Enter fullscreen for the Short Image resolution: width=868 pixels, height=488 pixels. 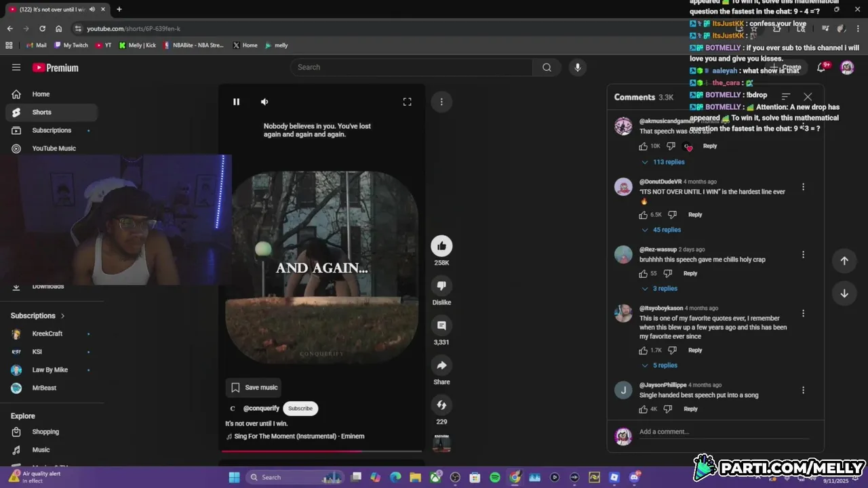click(x=407, y=102)
